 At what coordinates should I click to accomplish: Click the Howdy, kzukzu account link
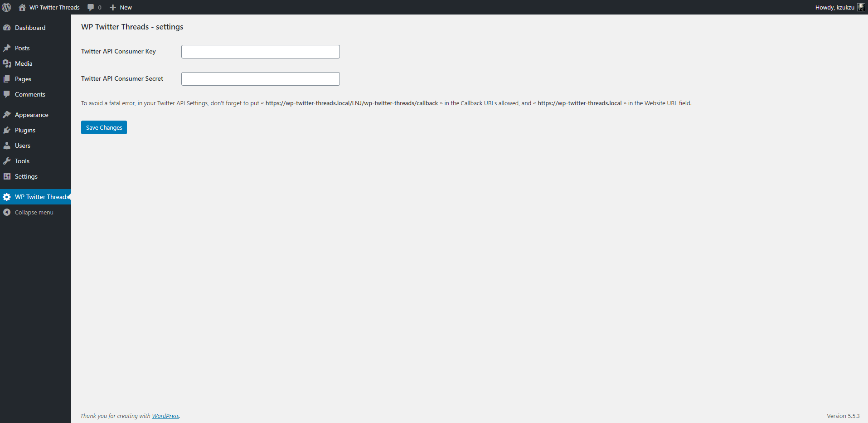840,7
